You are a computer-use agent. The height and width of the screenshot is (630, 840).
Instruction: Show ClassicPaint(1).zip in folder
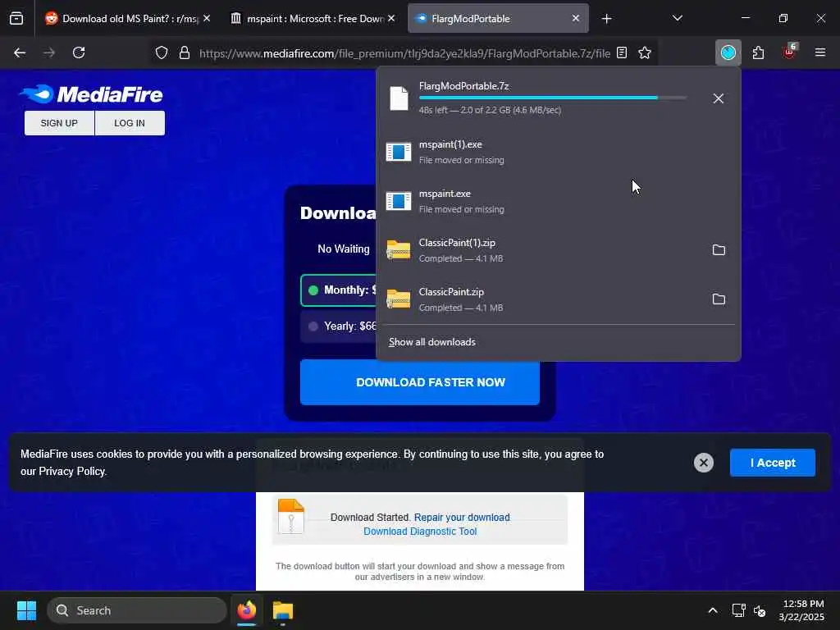[x=719, y=250]
